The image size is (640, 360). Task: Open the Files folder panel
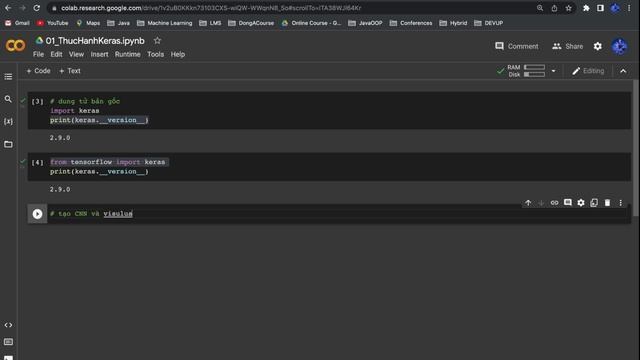pyautogui.click(x=8, y=144)
